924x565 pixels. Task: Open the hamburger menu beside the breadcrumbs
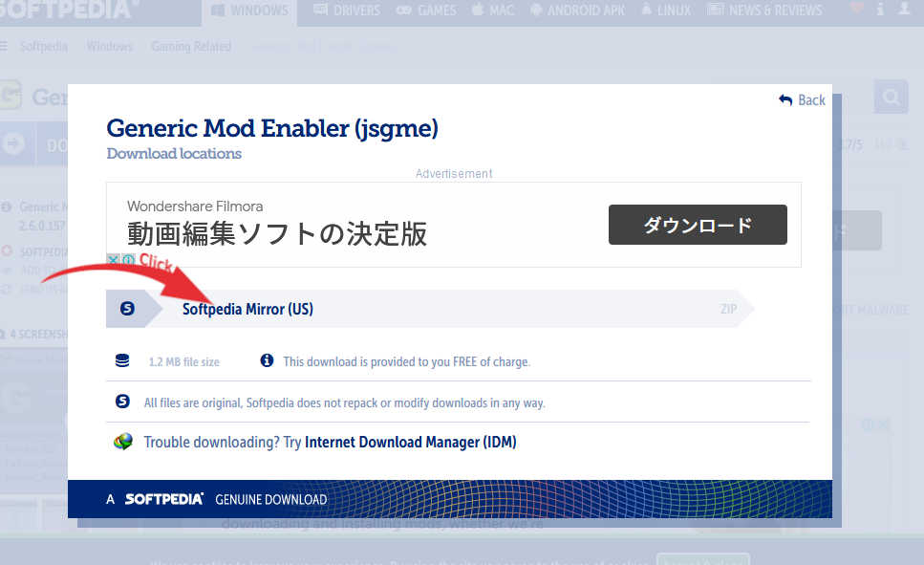(4, 46)
